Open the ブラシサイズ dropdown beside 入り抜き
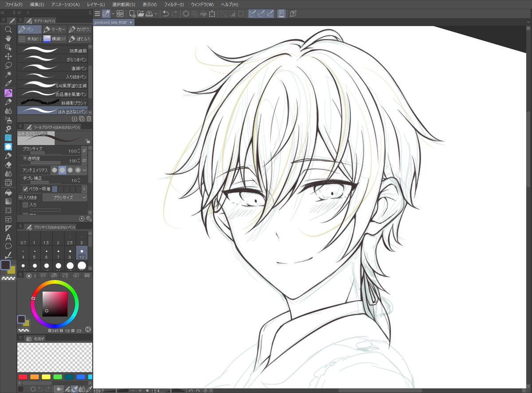532x393 pixels. pos(64,198)
